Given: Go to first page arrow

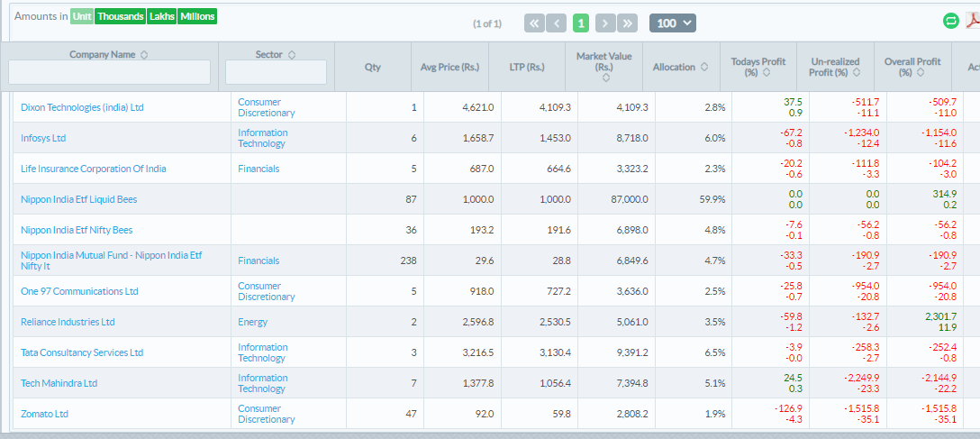Looking at the screenshot, I should [534, 23].
